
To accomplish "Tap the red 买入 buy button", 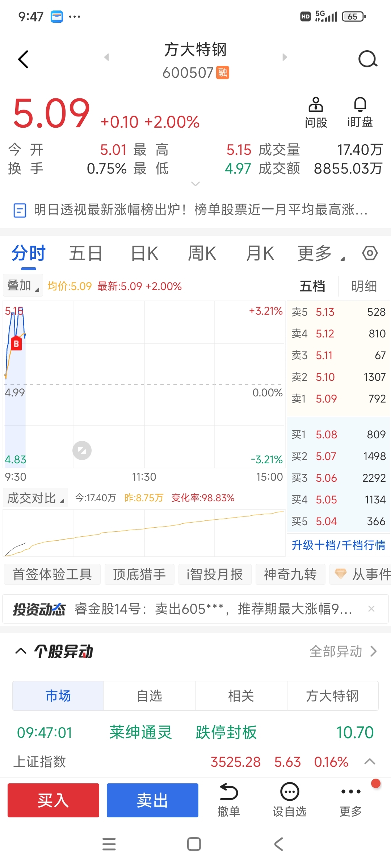I will pos(53,800).
